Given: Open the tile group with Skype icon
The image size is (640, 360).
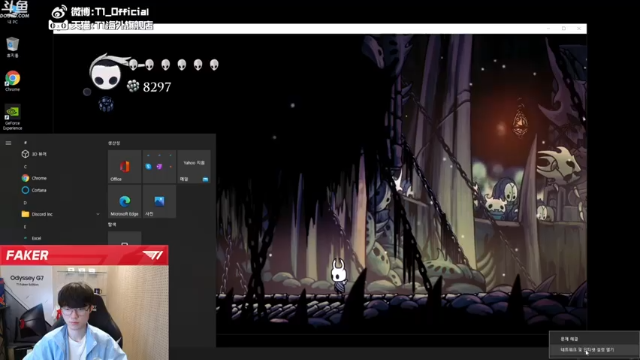Looking at the screenshot, I should [159, 167].
